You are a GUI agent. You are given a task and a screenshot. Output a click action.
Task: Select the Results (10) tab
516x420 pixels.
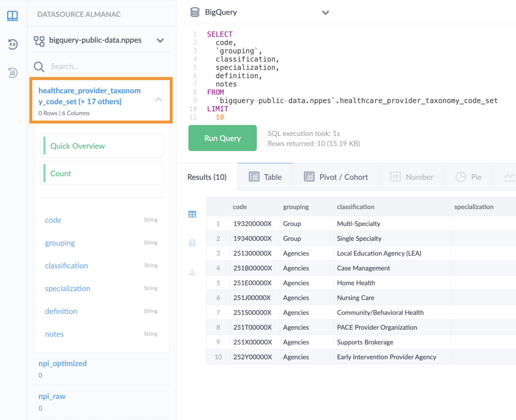(x=207, y=177)
